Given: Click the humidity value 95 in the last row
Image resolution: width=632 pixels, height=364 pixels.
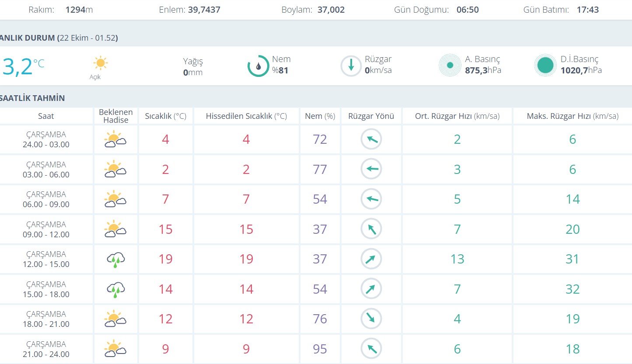Looking at the screenshot, I should tap(320, 349).
